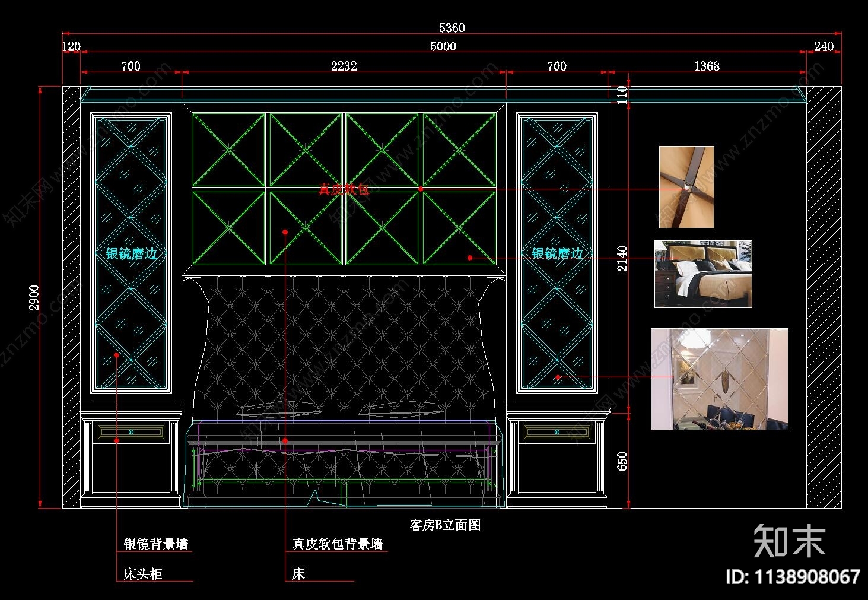The image size is (868, 600).
Task: Click the 2232 width dimension text
Action: tap(344, 66)
